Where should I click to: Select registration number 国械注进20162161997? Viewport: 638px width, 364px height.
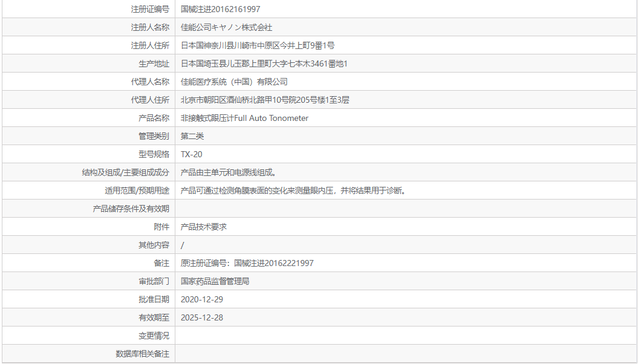(x=221, y=9)
